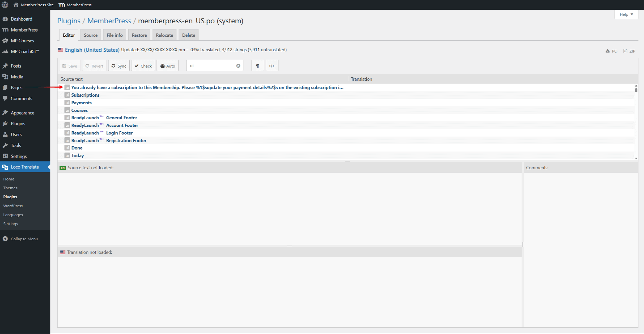Open Loco Translate sidebar item

[x=25, y=167]
